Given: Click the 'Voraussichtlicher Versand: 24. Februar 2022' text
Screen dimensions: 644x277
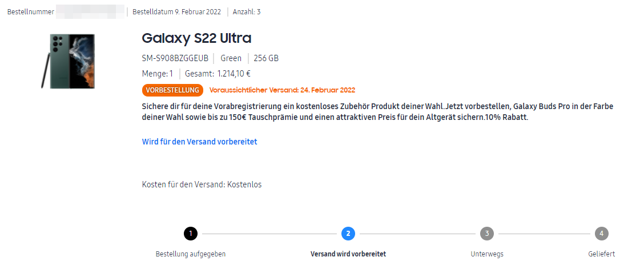Looking at the screenshot, I should (282, 90).
